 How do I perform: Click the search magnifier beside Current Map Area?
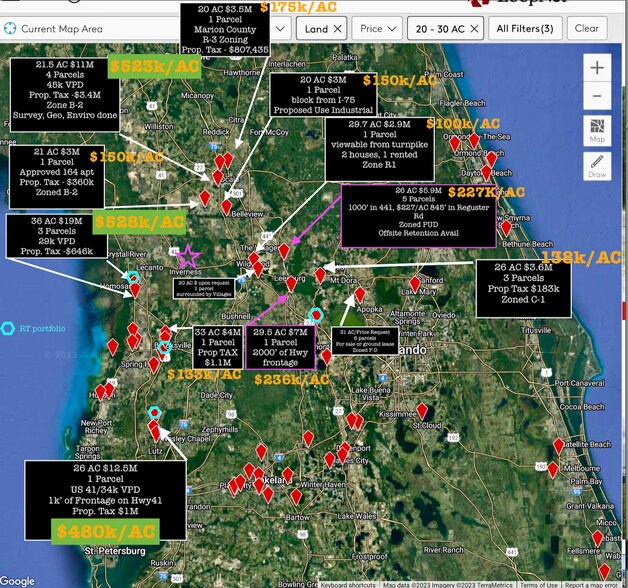12,29
